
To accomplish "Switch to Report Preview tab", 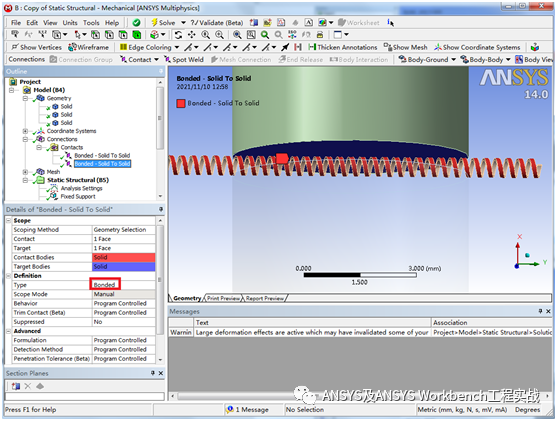I will click(265, 298).
